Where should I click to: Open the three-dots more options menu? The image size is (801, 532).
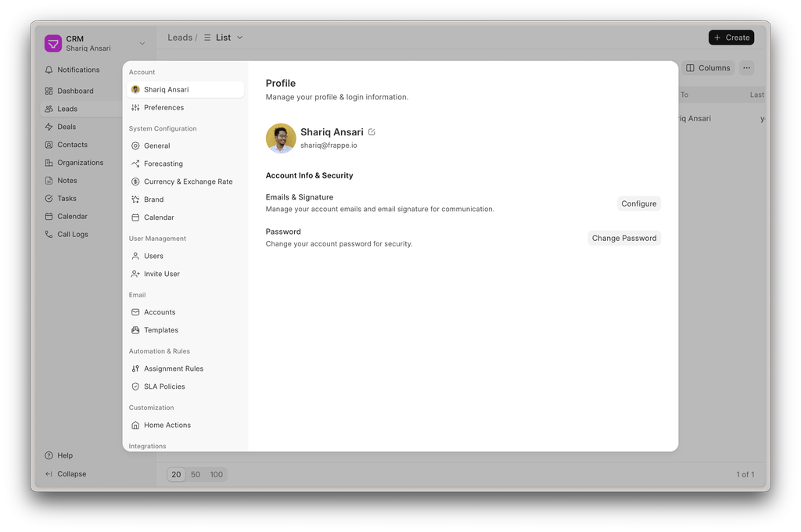pos(746,68)
